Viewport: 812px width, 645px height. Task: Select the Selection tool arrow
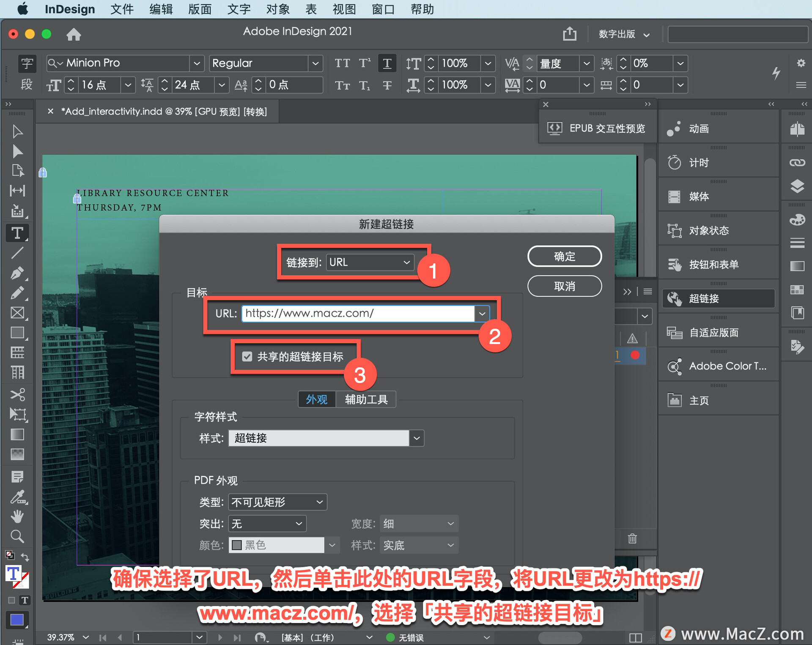(17, 131)
